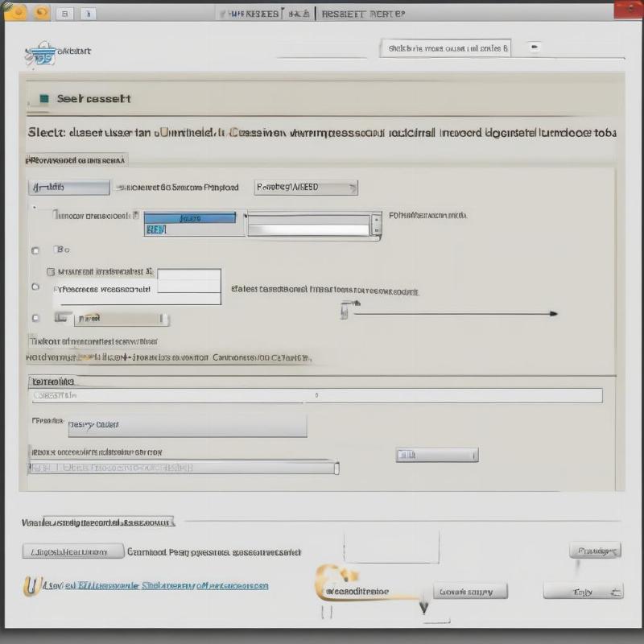Image resolution: width=644 pixels, height=644 pixels.
Task: Click the handle at the lower progress bar's end
Action: point(336,468)
